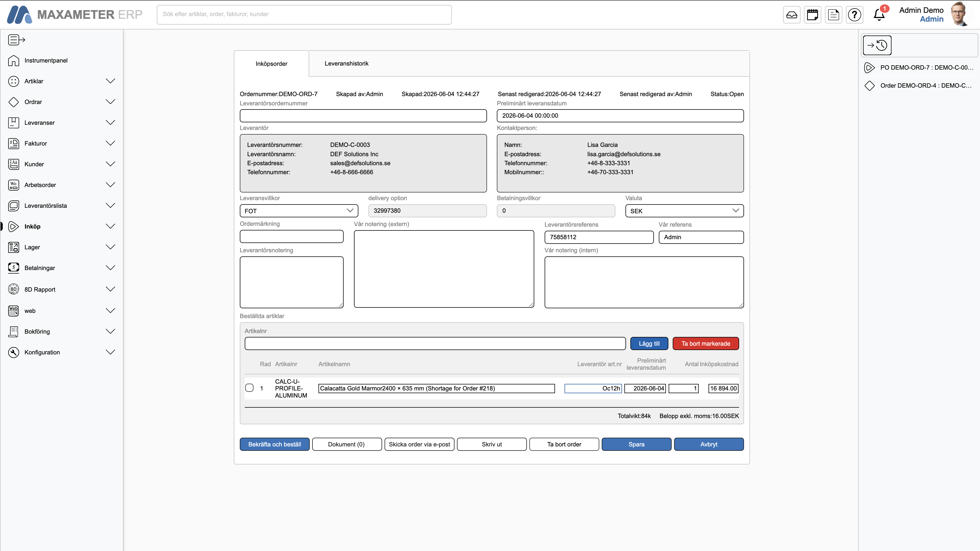Click the Betalningar payment icon

(x=14, y=268)
